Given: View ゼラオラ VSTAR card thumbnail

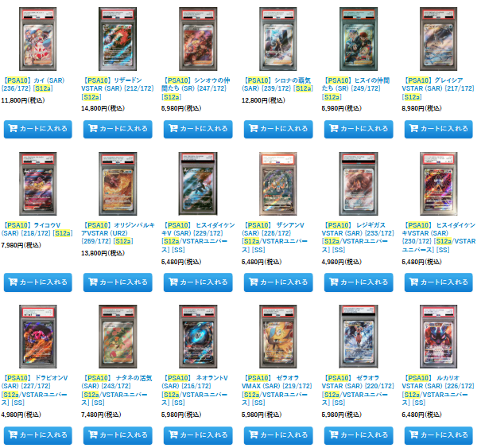Looking at the screenshot, I should [x=359, y=337].
